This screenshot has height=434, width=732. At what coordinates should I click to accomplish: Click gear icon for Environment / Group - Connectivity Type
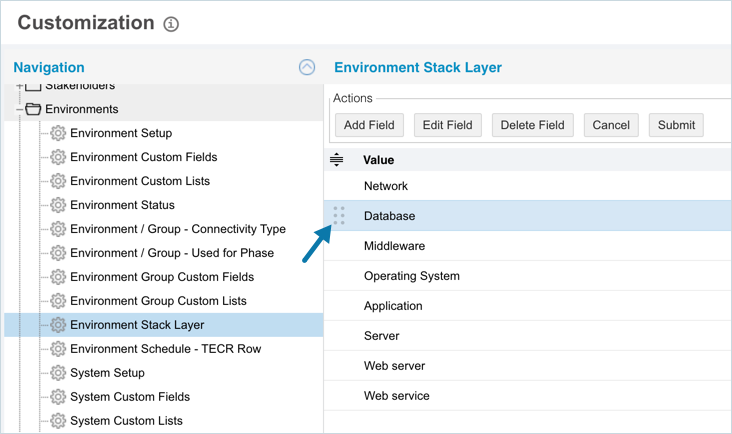click(x=58, y=229)
